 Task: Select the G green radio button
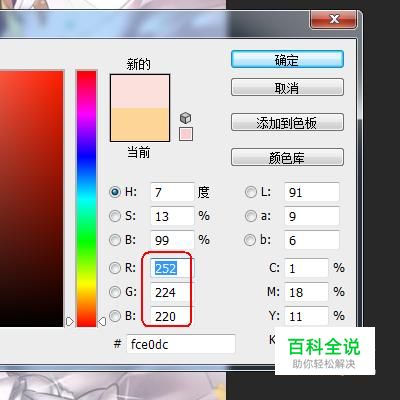[x=115, y=292]
